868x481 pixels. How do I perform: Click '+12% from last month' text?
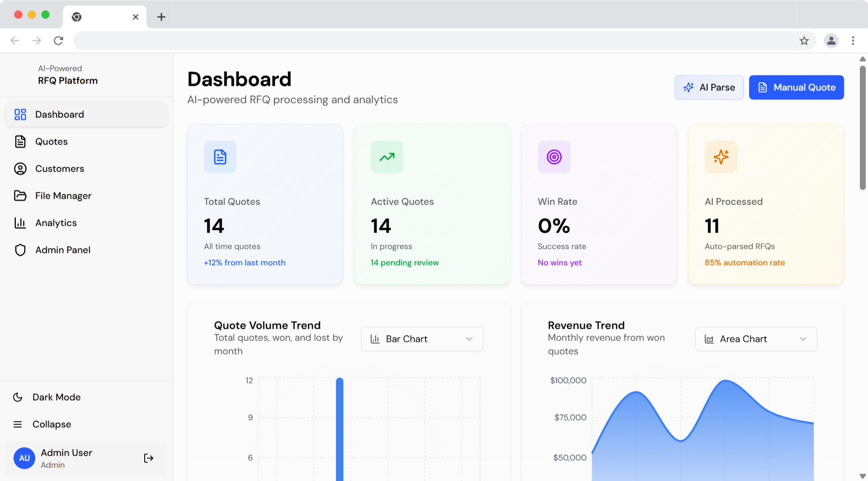[245, 262]
